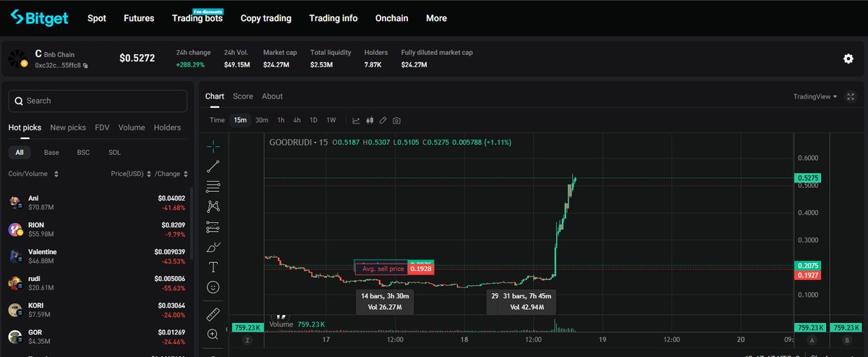868x357 pixels.
Task: Open the Spot menu
Action: [x=97, y=18]
